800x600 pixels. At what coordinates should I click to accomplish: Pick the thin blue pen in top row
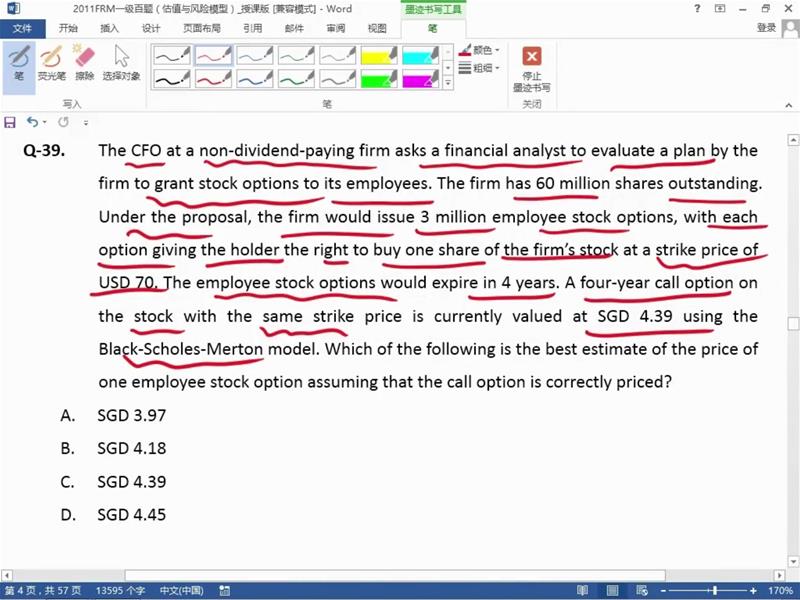[255, 55]
